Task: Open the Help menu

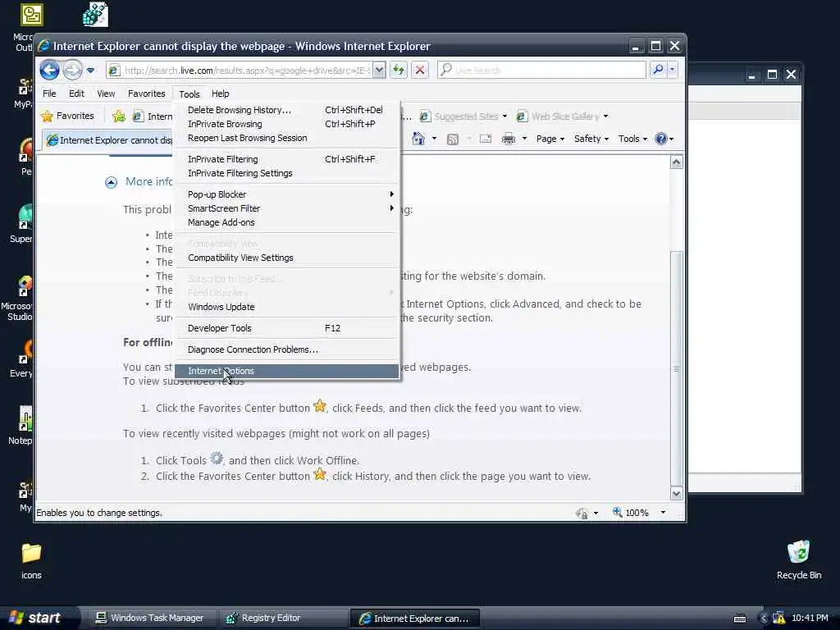Action: coord(220,94)
